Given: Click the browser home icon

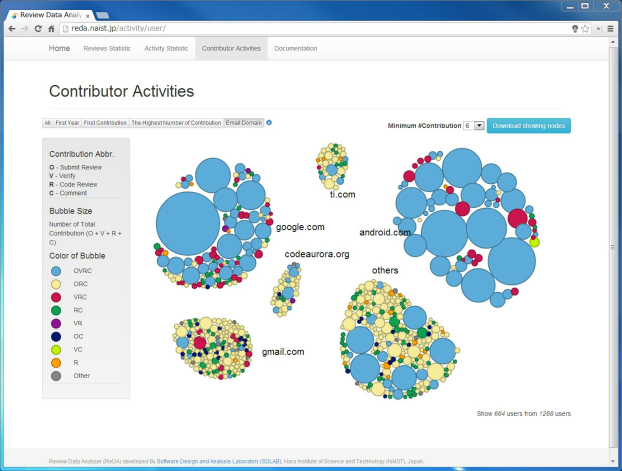Looking at the screenshot, I should tap(50, 29).
